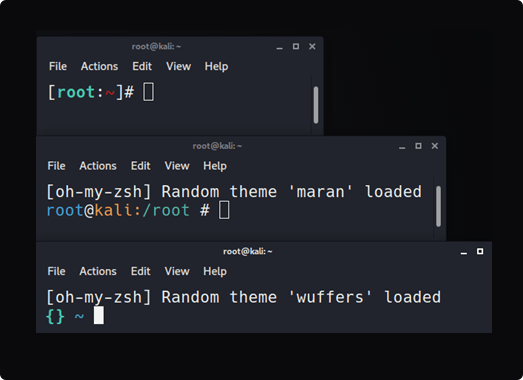Click the scrollbar in maran theme terminal

point(439,206)
